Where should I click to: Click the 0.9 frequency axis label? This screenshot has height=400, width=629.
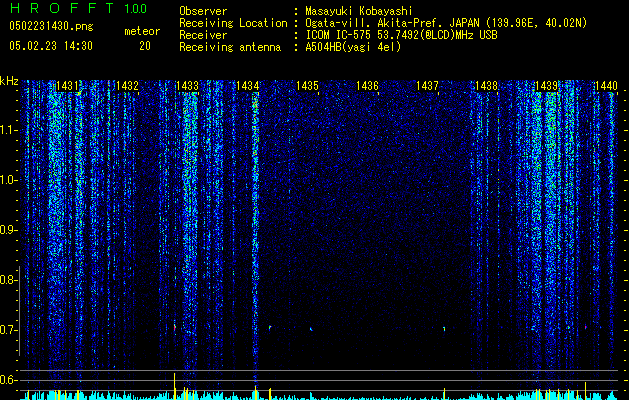click(x=8, y=230)
